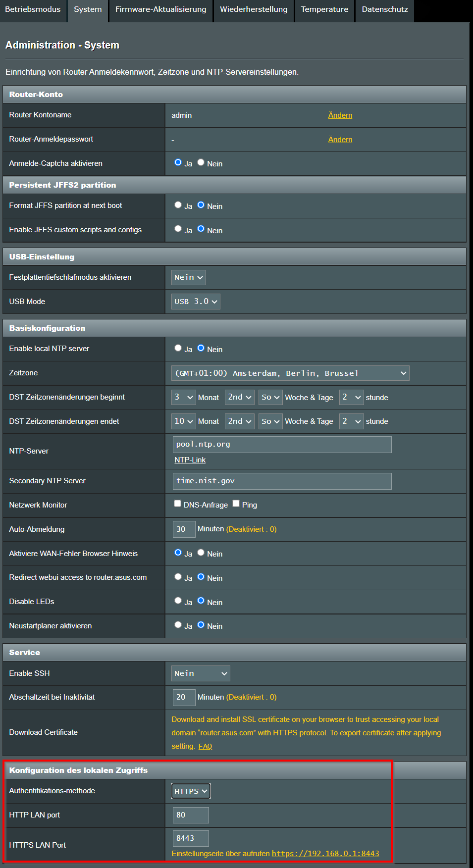Open DST end weekday dropdown So
Image resolution: width=473 pixels, height=868 pixels.
click(270, 421)
